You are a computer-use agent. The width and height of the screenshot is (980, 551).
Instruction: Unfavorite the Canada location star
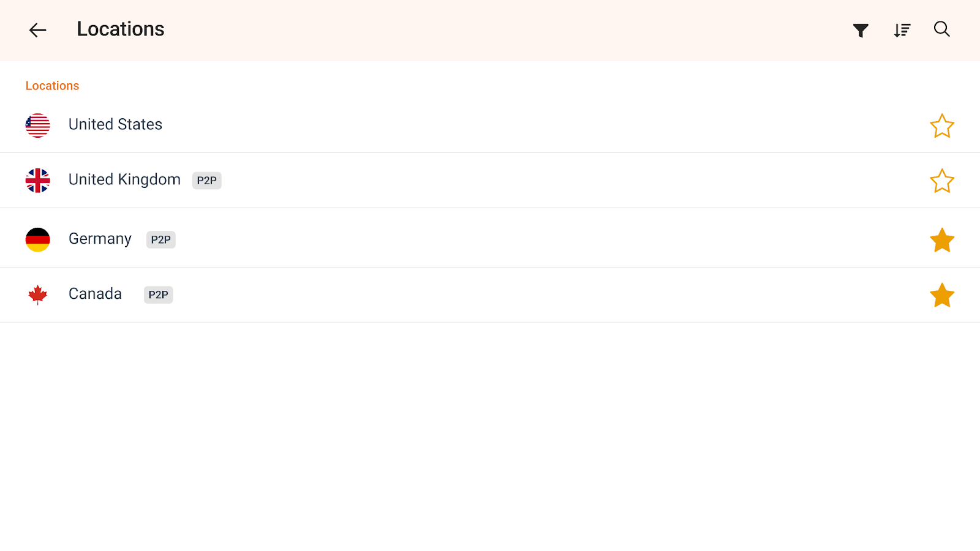(941, 295)
